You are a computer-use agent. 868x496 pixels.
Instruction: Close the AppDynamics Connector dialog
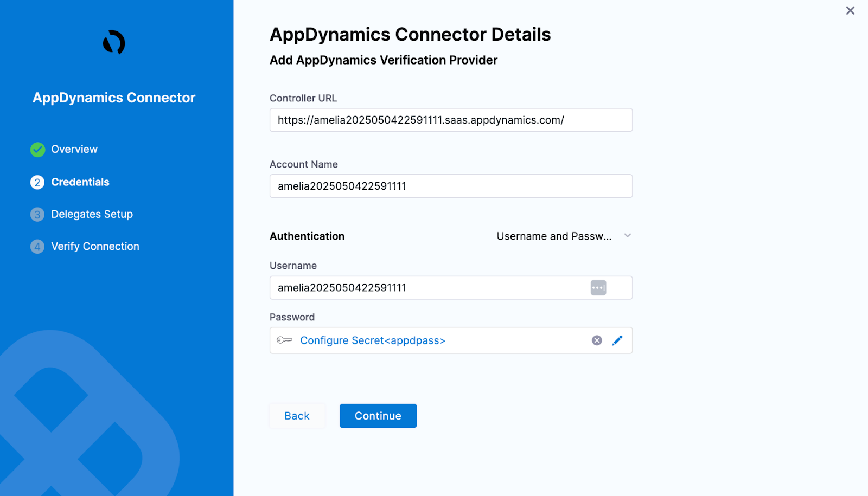coord(850,10)
